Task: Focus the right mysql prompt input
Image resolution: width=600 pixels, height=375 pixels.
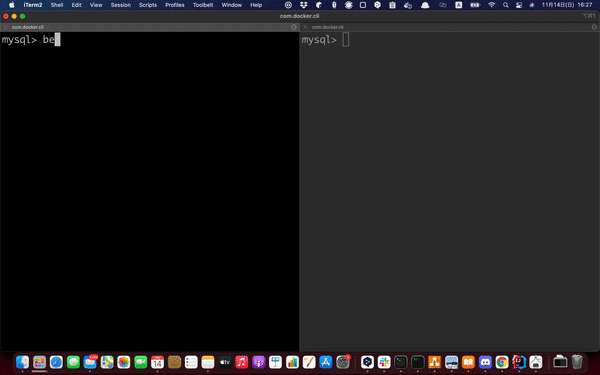Action: [x=346, y=39]
